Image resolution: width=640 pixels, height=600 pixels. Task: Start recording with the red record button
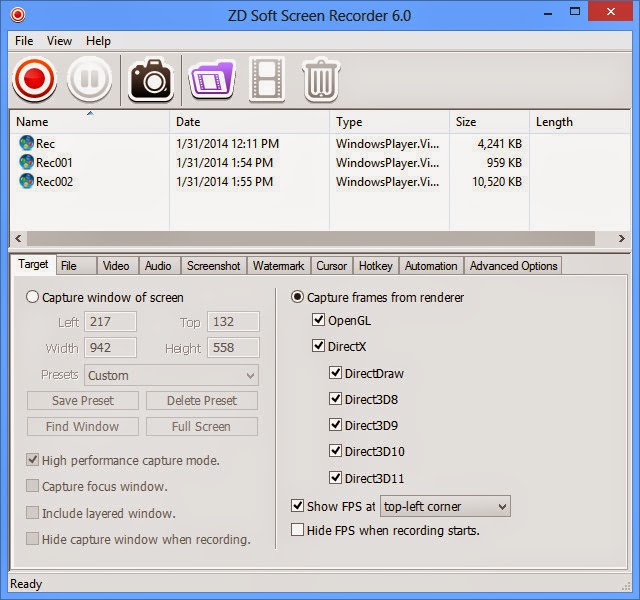[x=34, y=79]
